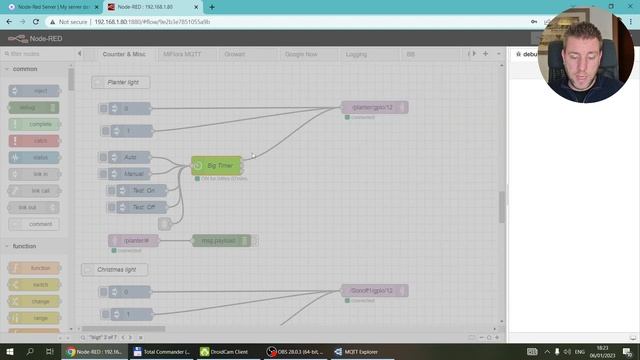Screen dimensions: 640x360
Task: Click the Node-RED logo in header
Action: 35,38
